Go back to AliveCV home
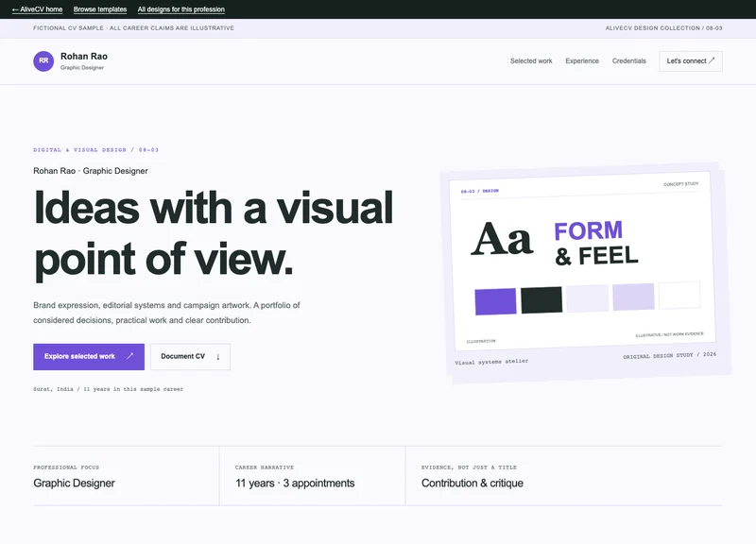The height and width of the screenshot is (544, 756). (x=37, y=9)
